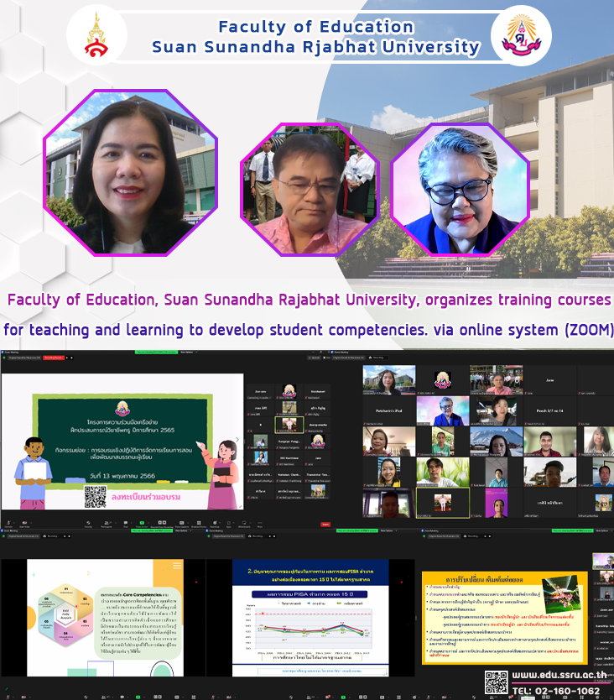614x700 pixels.
Task: Click the QR code on the chalkboard slide
Action: tap(95, 495)
